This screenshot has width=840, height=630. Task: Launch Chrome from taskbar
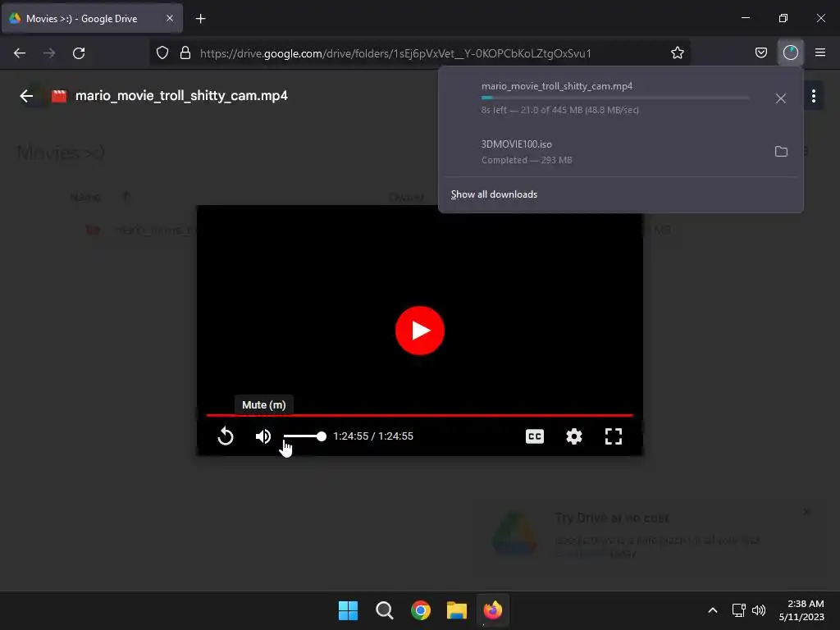pos(421,610)
